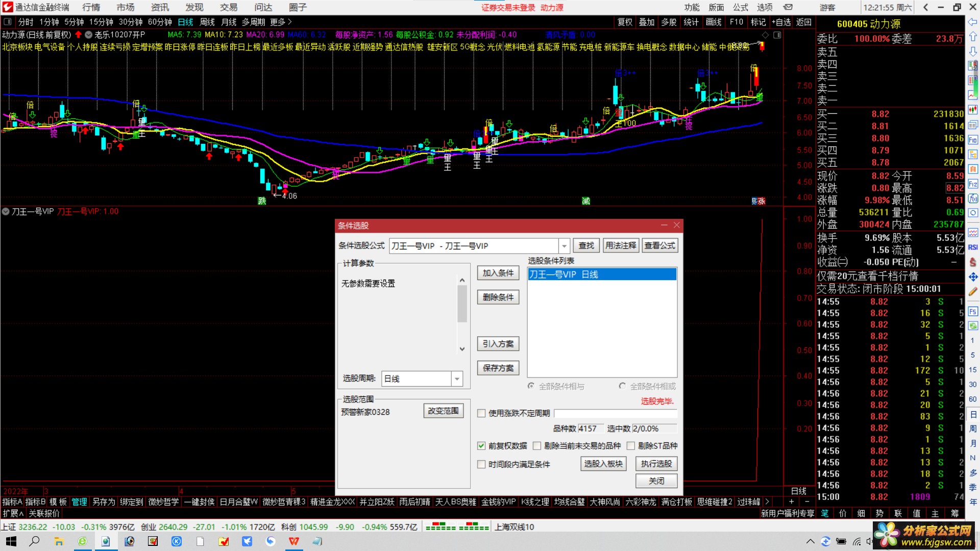The width and height of the screenshot is (980, 551).
Task: Select 全部条件相或 radio button
Action: point(622,386)
